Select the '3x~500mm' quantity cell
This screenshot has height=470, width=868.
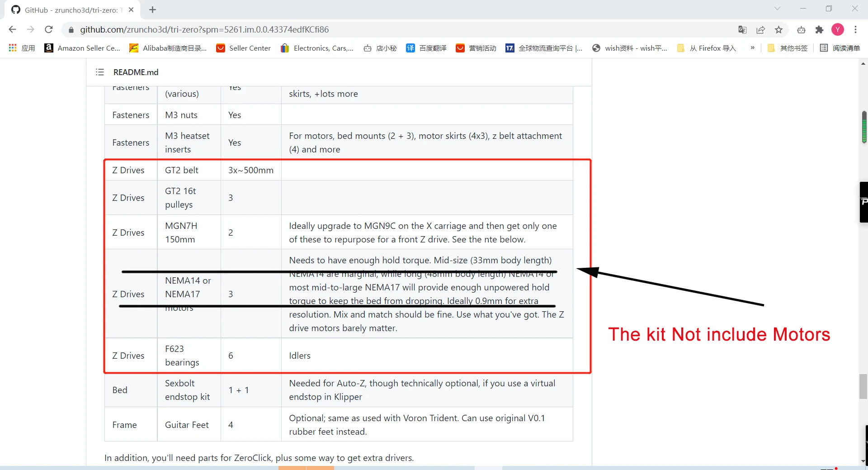click(x=251, y=170)
